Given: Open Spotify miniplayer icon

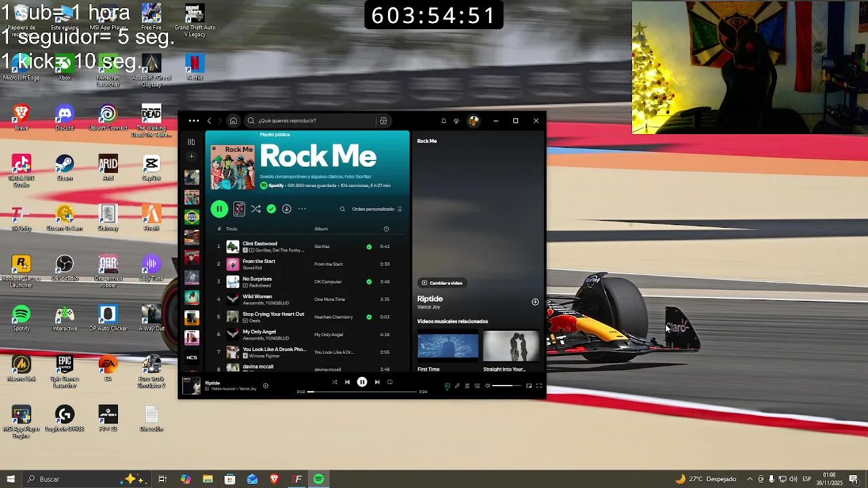Looking at the screenshot, I should click(529, 386).
